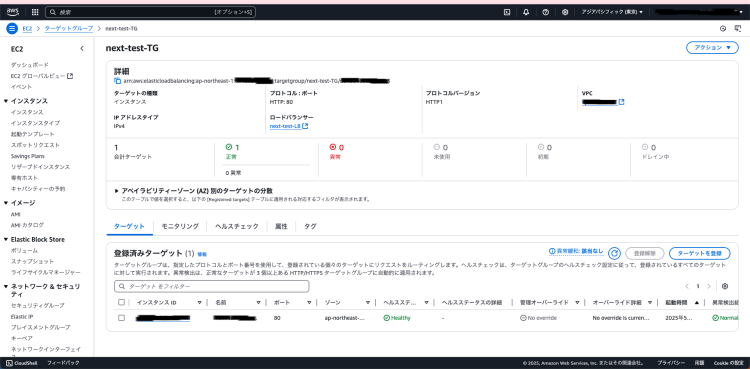
Task: Open スナップショット in sidebar
Action: pos(33,261)
